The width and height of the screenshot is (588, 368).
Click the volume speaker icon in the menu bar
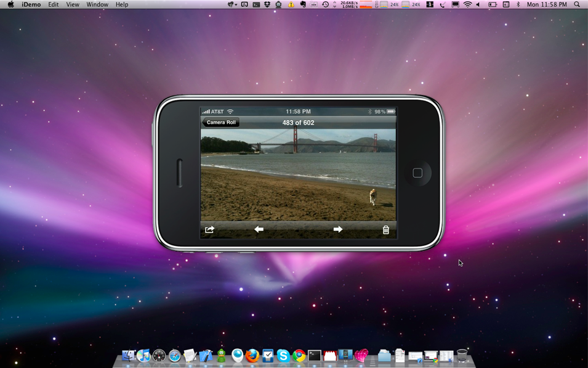(x=478, y=4)
